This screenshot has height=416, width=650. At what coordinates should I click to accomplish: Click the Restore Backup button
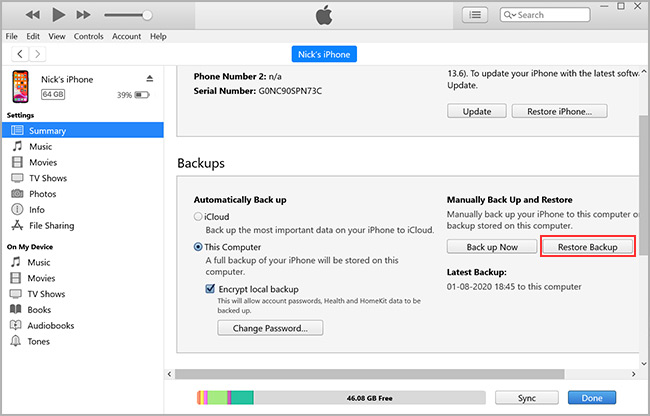pyautogui.click(x=587, y=247)
